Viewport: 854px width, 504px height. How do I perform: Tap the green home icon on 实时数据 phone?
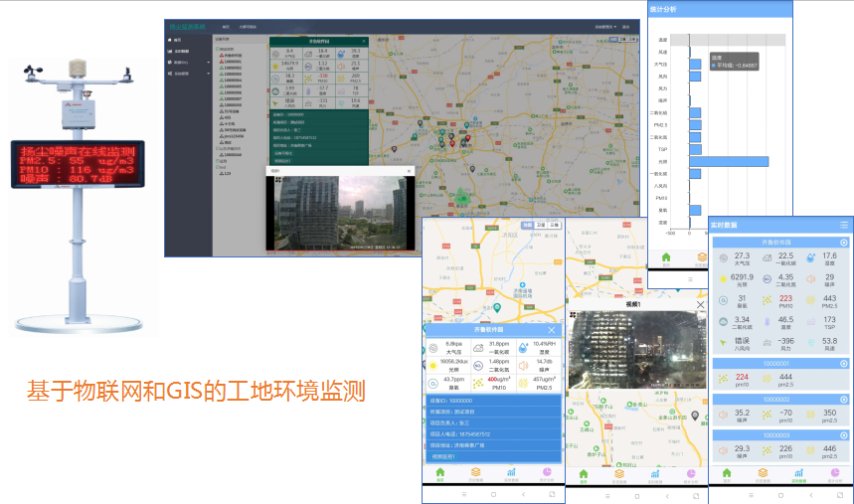(x=727, y=474)
